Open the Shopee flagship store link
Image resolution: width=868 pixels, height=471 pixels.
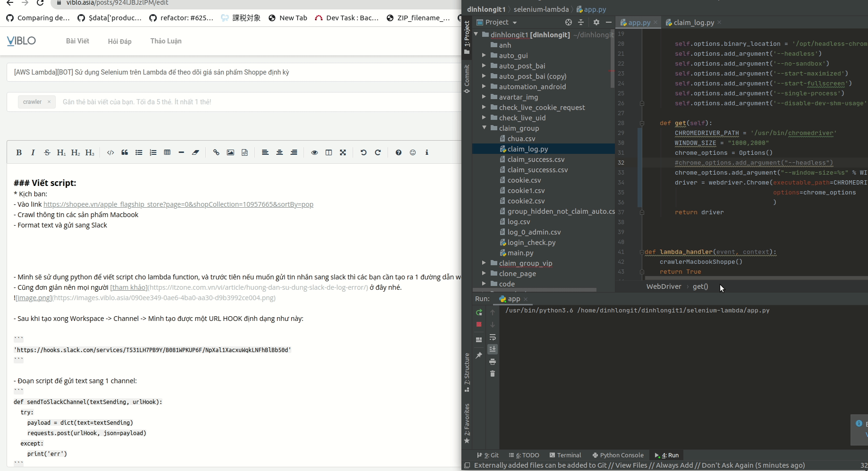(x=178, y=204)
